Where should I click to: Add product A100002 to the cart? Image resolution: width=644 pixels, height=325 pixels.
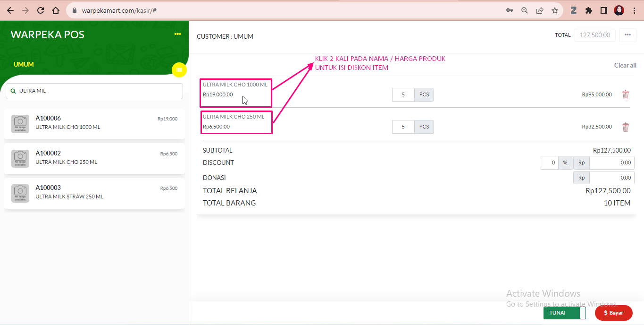coord(94,158)
